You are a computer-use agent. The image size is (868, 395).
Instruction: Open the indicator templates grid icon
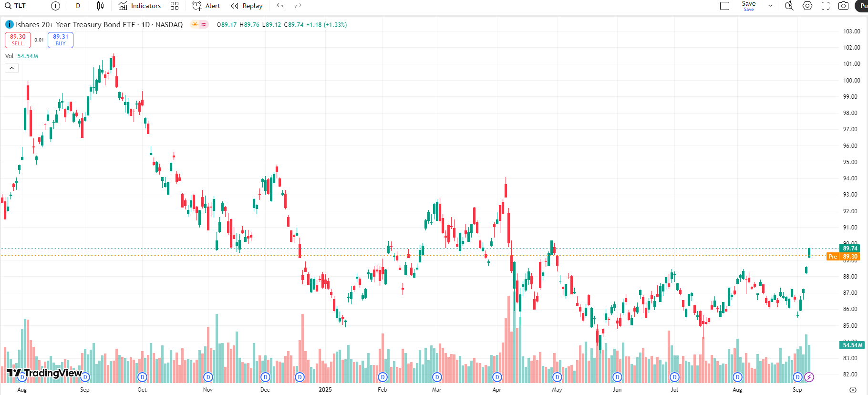(175, 6)
